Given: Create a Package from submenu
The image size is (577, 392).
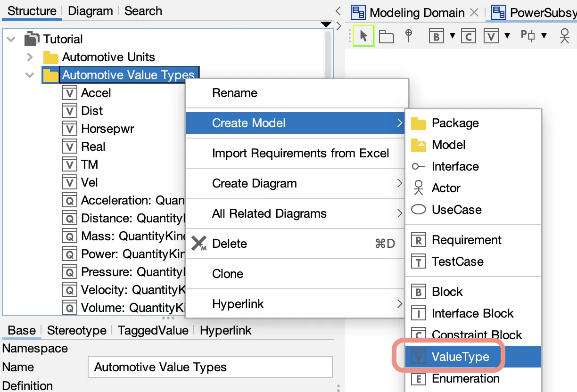Looking at the screenshot, I should [x=473, y=123].
